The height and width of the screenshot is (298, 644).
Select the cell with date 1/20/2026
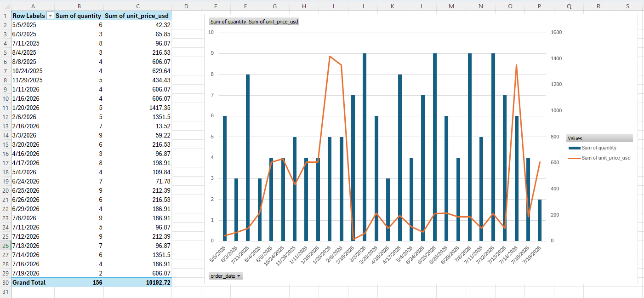click(33, 108)
